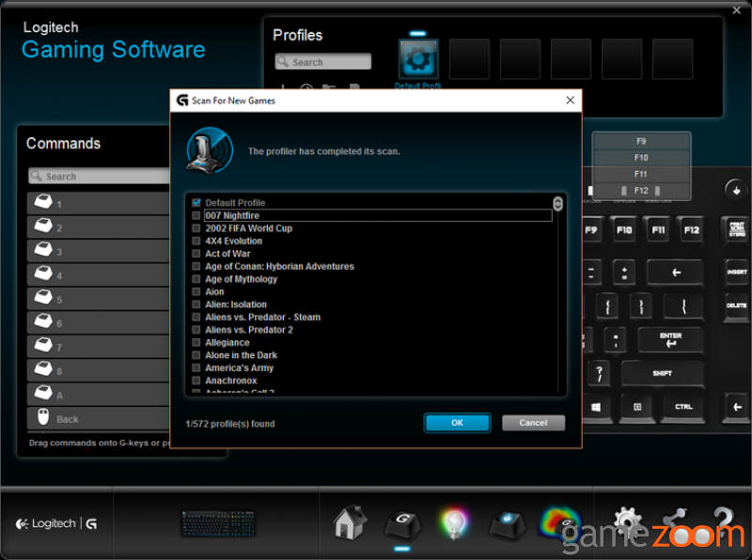Click the "1/572 profile(s) found" status text
This screenshot has width=752, height=560.
click(x=230, y=424)
